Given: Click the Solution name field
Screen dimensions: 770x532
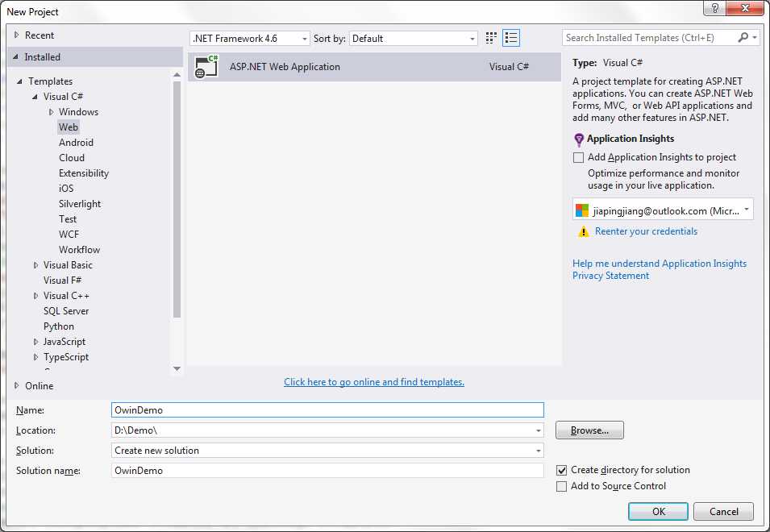Looking at the screenshot, I should (327, 471).
